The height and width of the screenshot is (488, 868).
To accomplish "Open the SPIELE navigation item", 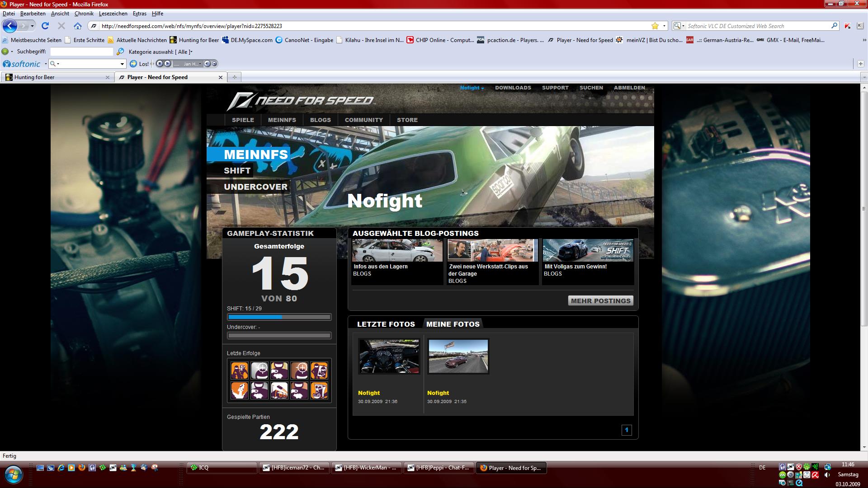I will click(x=243, y=120).
